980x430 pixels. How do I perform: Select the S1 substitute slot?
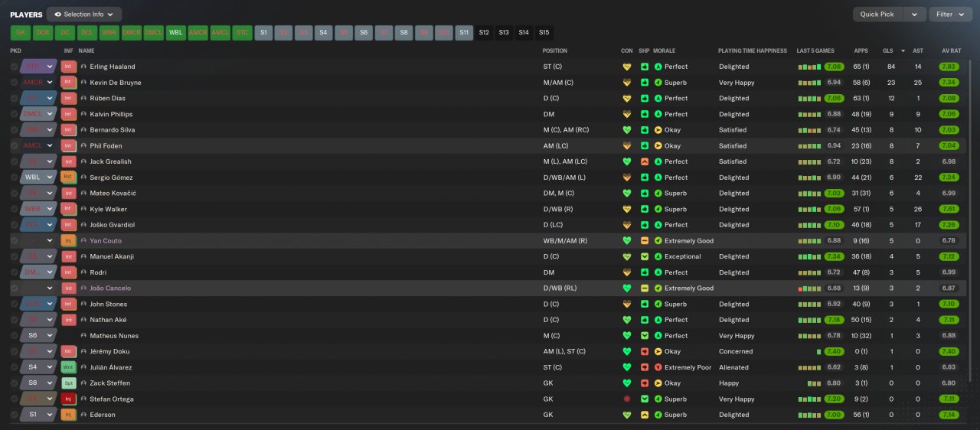pyautogui.click(x=264, y=33)
